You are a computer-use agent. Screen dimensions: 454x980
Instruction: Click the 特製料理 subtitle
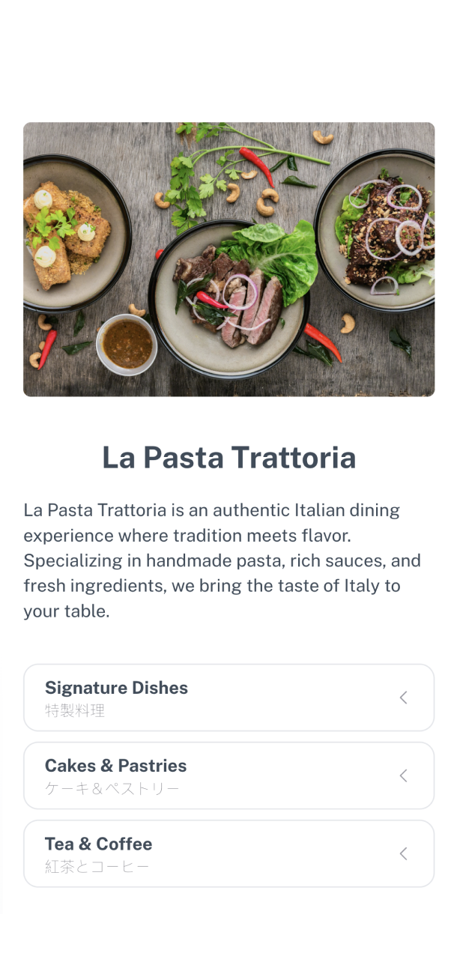75,711
